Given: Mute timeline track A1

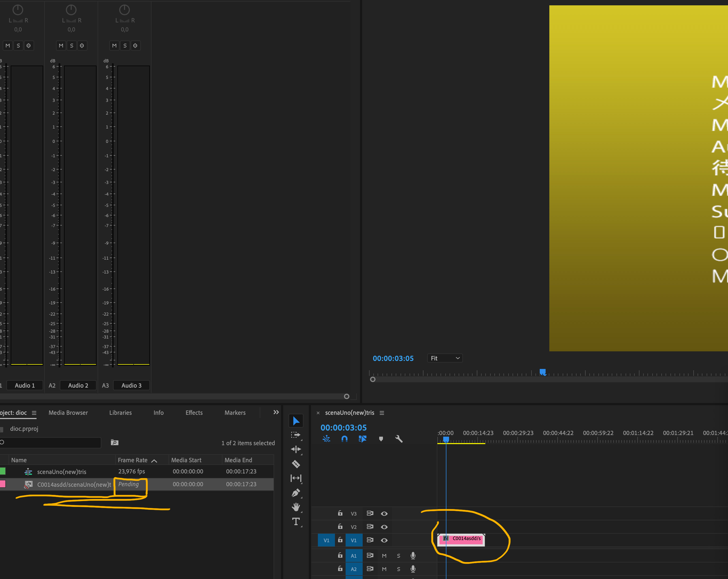Looking at the screenshot, I should [x=384, y=556].
